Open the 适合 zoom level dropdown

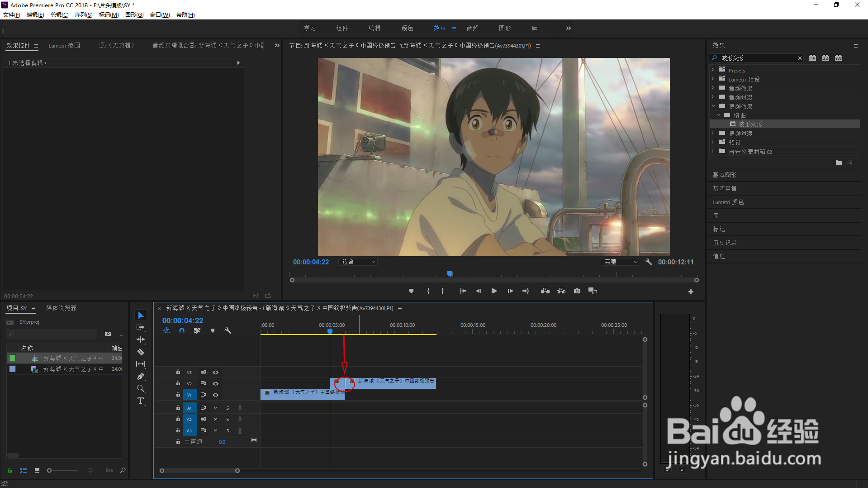point(358,262)
